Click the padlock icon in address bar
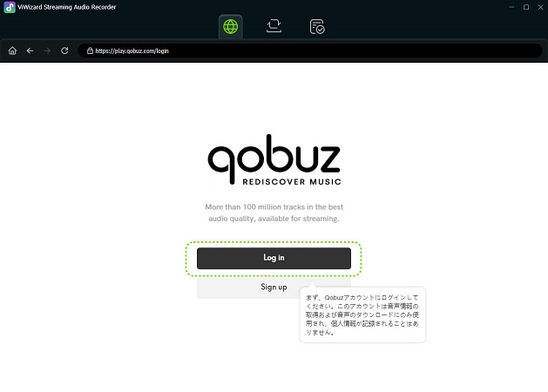This screenshot has width=548, height=392. coord(90,51)
